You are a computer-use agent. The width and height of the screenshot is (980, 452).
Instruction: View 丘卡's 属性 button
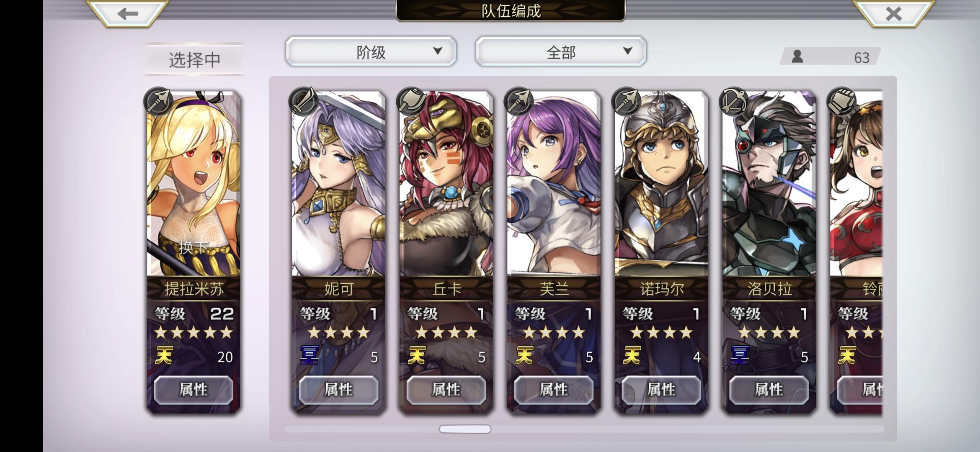pyautogui.click(x=446, y=390)
